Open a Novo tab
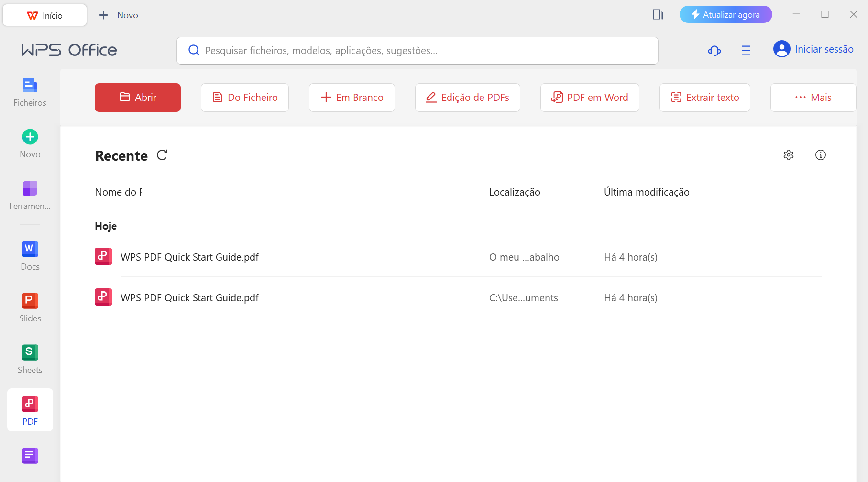This screenshot has height=482, width=868. pos(119,15)
